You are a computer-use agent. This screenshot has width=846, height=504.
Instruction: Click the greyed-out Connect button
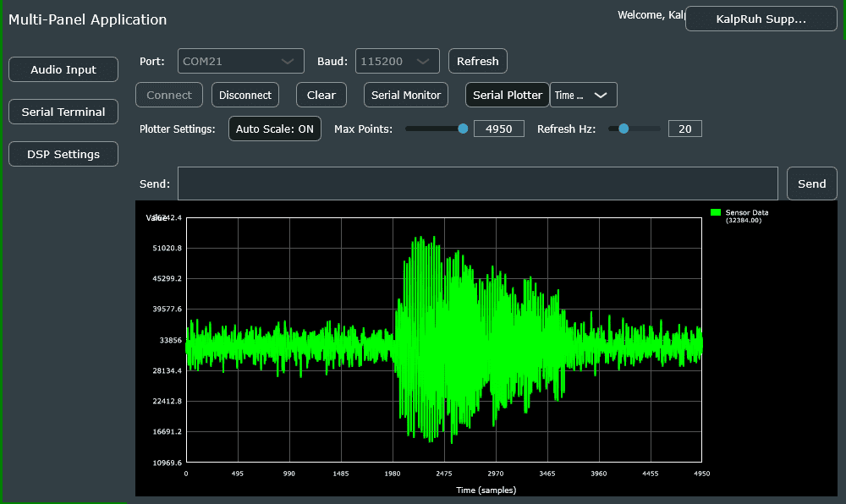[x=169, y=95]
